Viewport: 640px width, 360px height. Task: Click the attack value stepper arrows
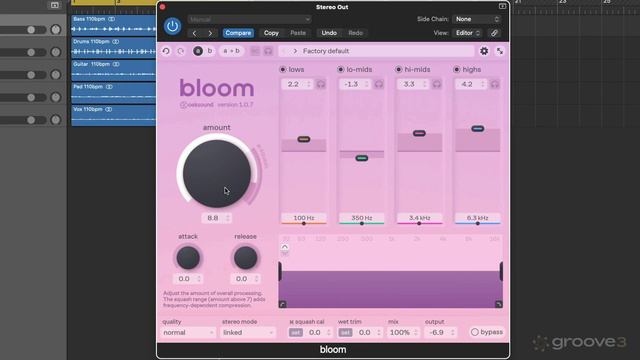point(199,279)
